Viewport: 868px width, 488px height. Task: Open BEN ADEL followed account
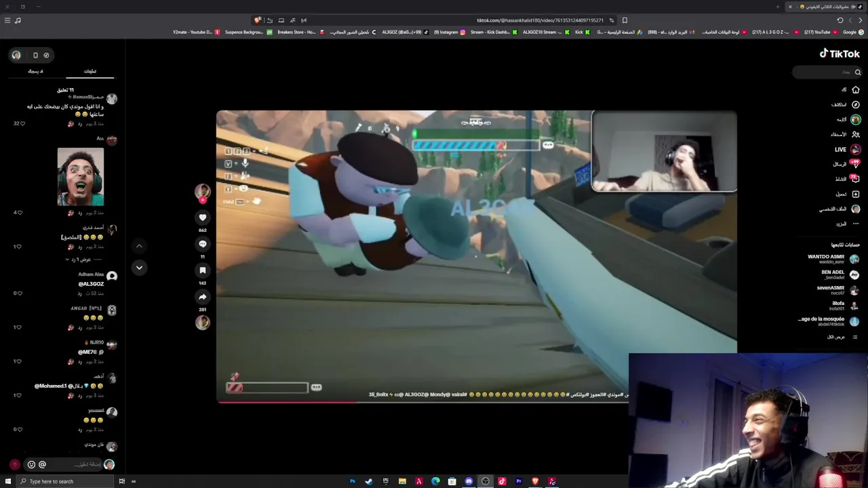coord(840,274)
